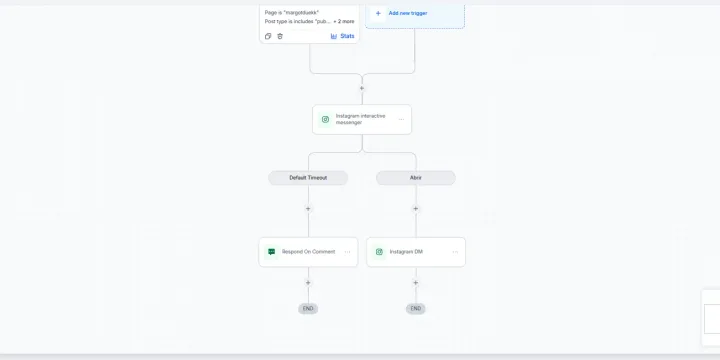Open options menu for Instagram DM

tap(455, 252)
